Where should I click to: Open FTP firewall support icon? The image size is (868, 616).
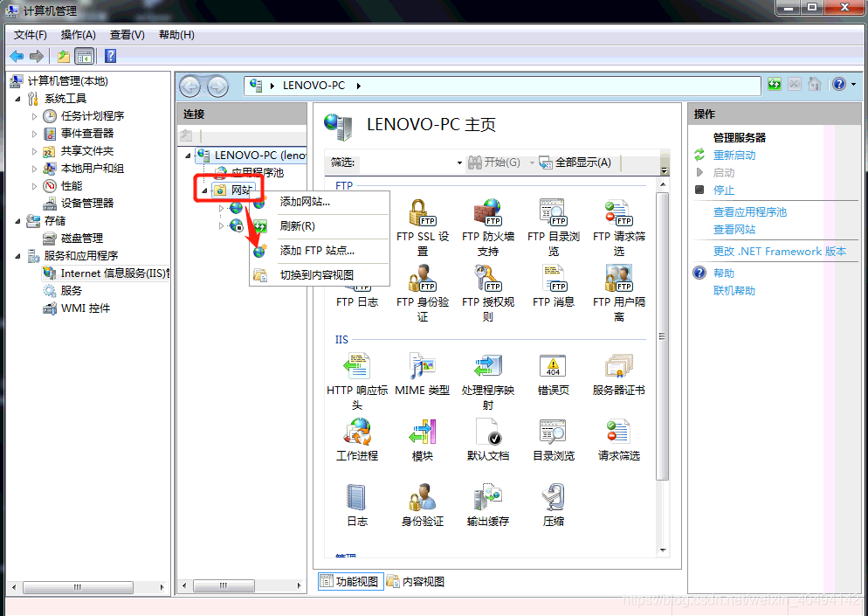(x=487, y=212)
